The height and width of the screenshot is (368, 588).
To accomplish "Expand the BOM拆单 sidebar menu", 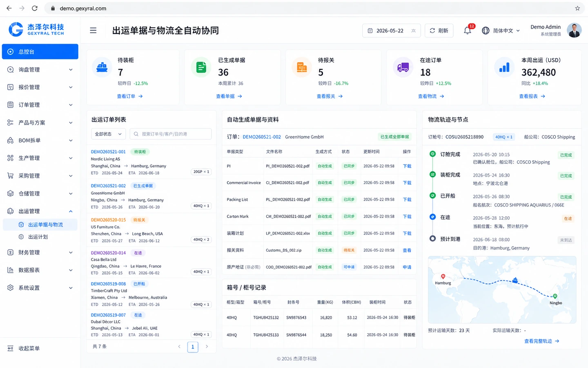I will (40, 140).
